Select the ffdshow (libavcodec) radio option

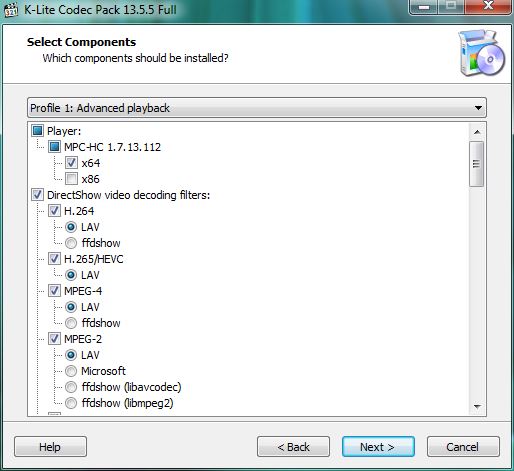pyautogui.click(x=71, y=387)
